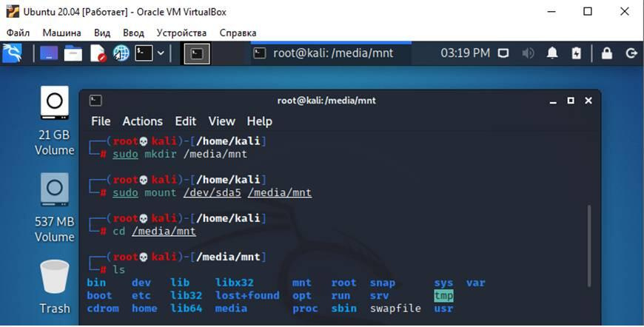
Task: Open the Kali applications menu icon
Action: click(13, 53)
